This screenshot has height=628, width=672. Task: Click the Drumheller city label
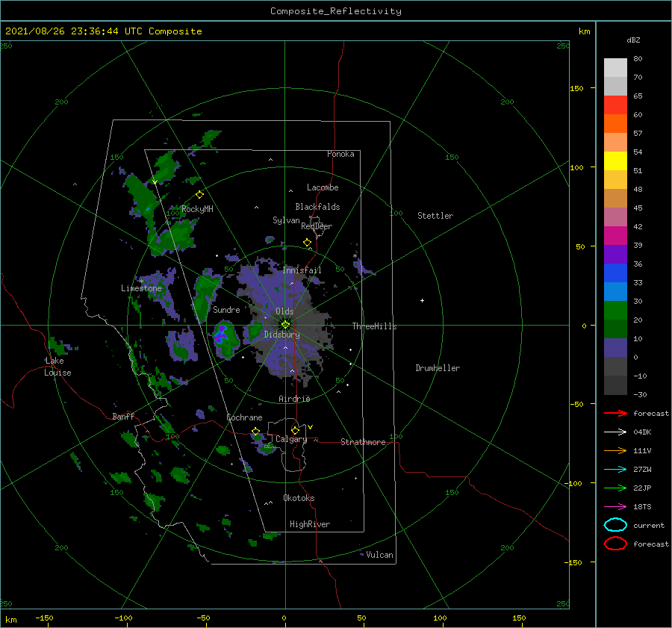pos(438,368)
